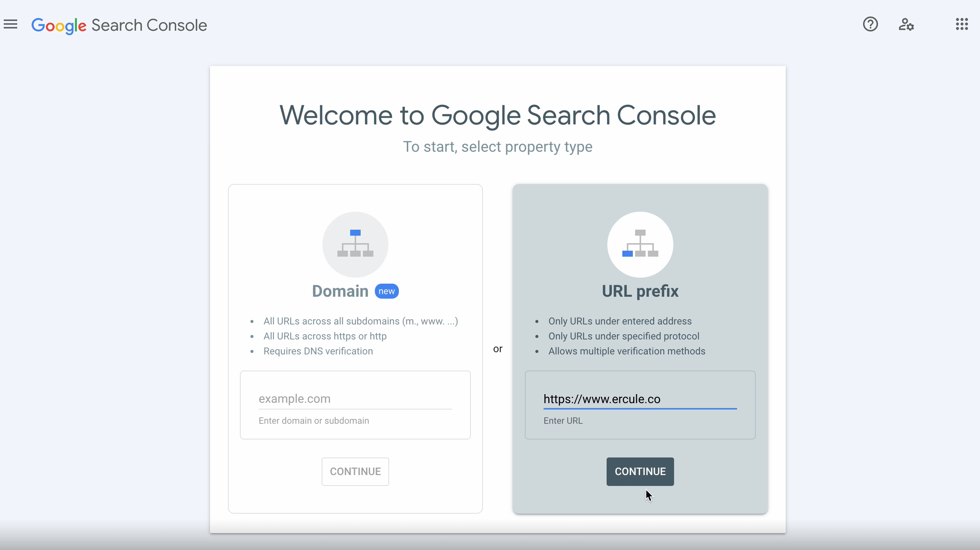Select the Domain property heading
The height and width of the screenshot is (550, 980).
tap(340, 291)
